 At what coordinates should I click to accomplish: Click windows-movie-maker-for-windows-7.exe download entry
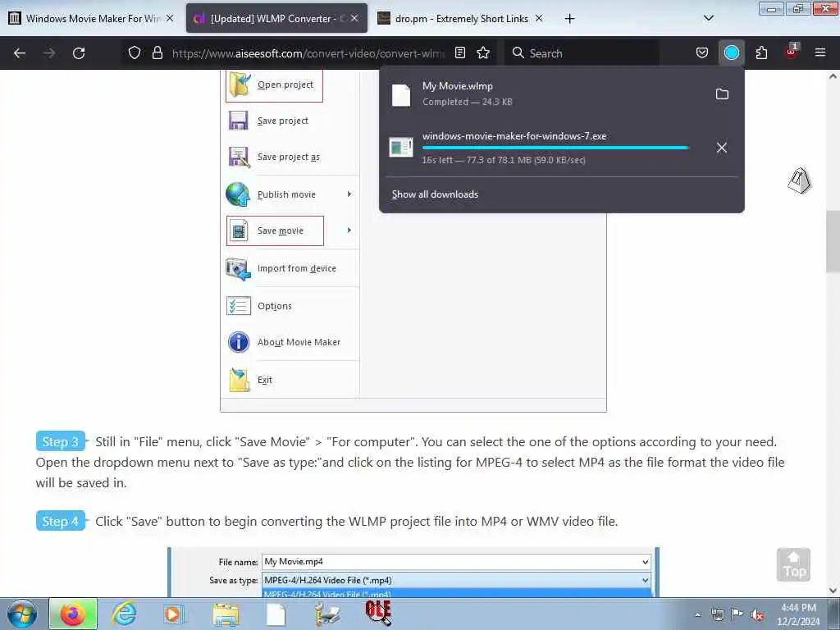click(546, 148)
